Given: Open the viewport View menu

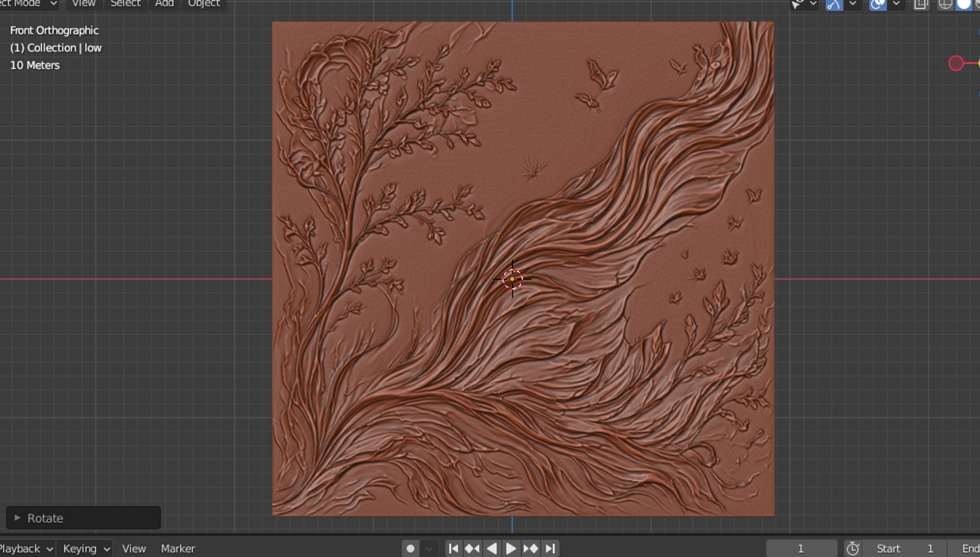Looking at the screenshot, I should (84, 4).
